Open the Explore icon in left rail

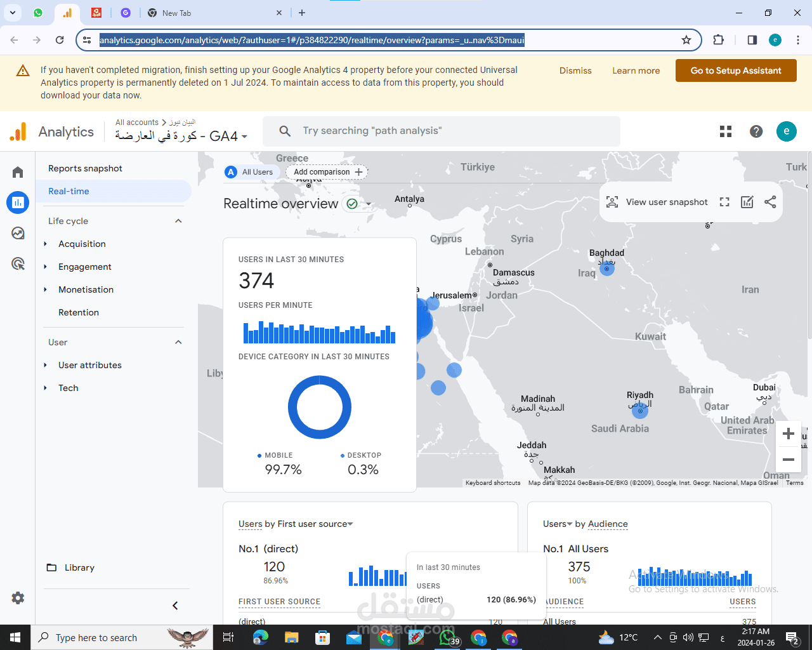[x=18, y=233]
